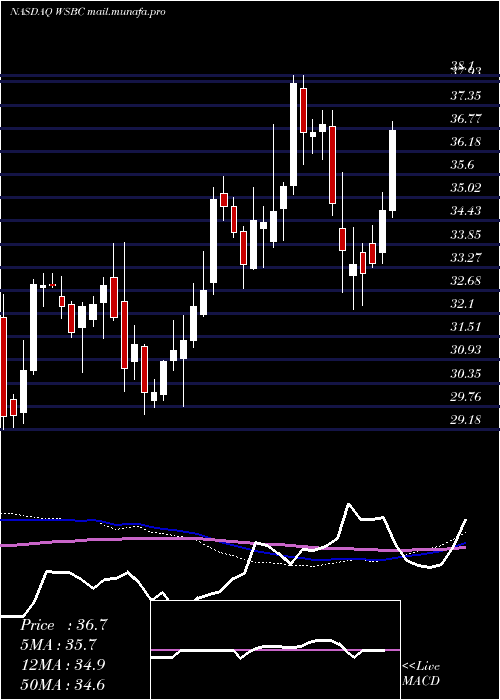Click the 29.76 price axis label

466,396
